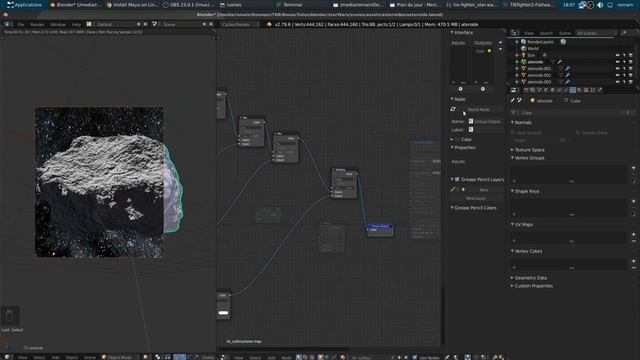Viewport: 640px width, 360px height.
Task: Add a vertex group with plus button
Action: pyautogui.click(x=633, y=168)
